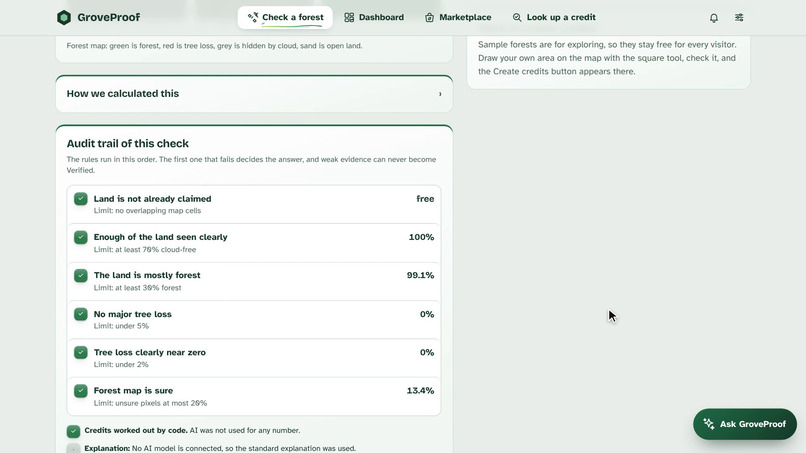
Task: Click the Dashboard grid icon
Action: click(349, 17)
